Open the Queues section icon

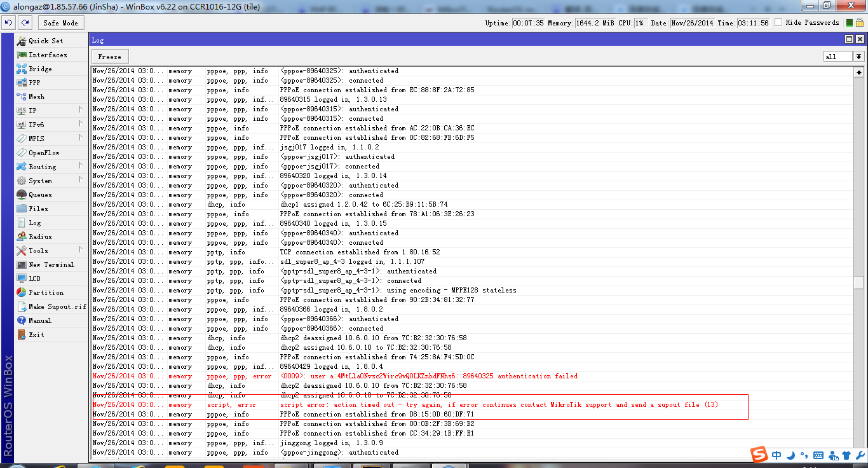[x=22, y=195]
